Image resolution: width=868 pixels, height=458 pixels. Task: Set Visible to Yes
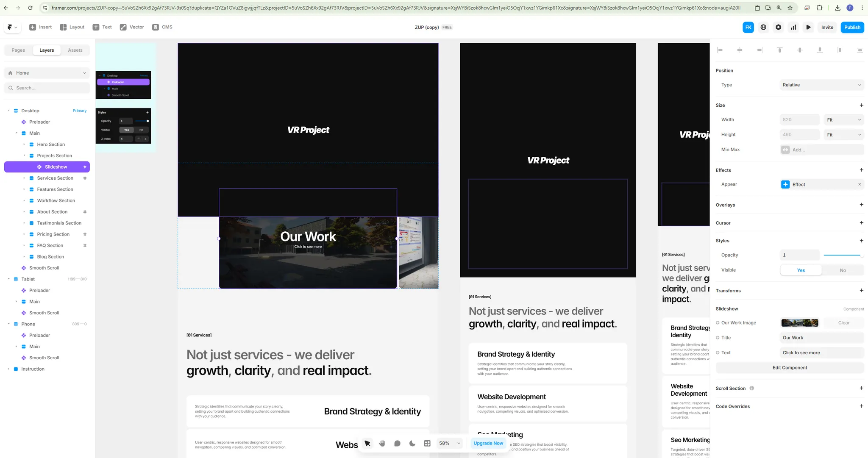tap(801, 270)
